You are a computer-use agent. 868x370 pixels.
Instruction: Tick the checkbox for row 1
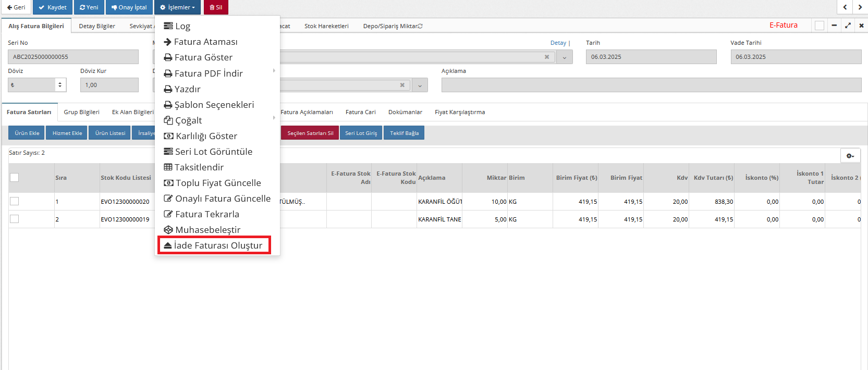[15, 201]
